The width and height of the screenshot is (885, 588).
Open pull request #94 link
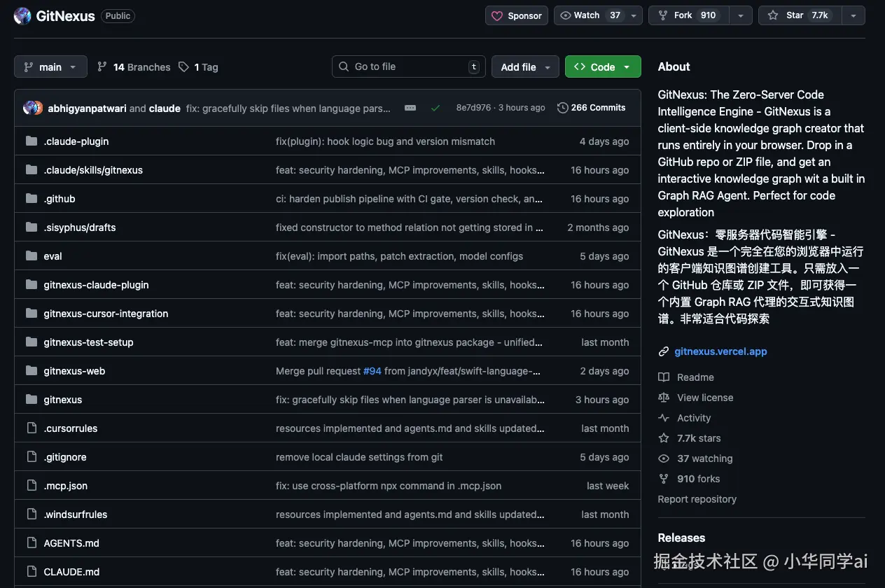tap(372, 371)
